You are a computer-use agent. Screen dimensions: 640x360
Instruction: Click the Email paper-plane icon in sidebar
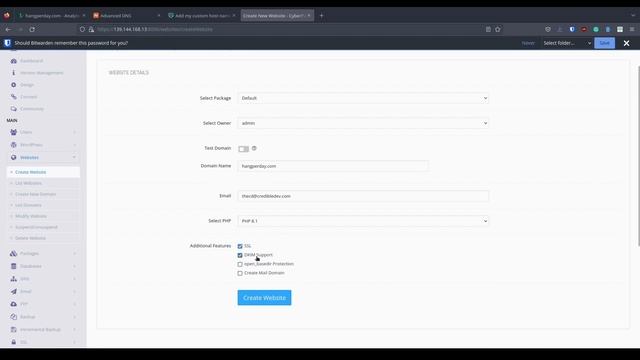pos(13,291)
